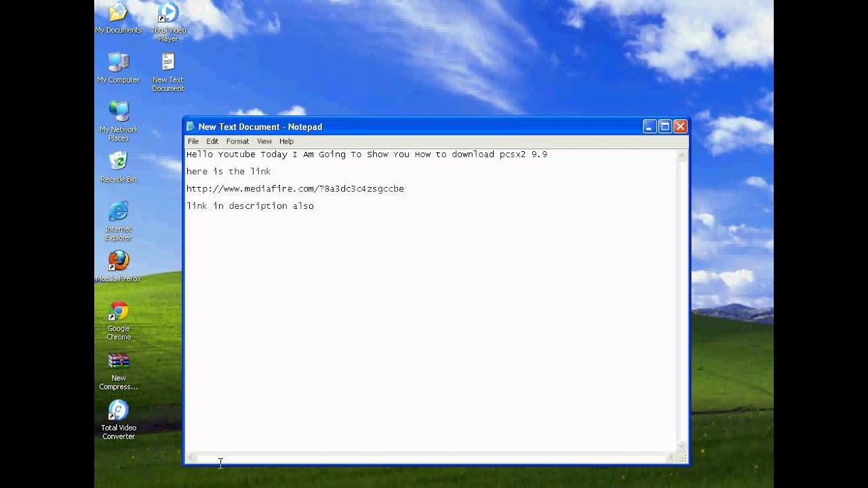Click horizontal scrollbar right arrow
The width and height of the screenshot is (868, 488).
point(671,457)
